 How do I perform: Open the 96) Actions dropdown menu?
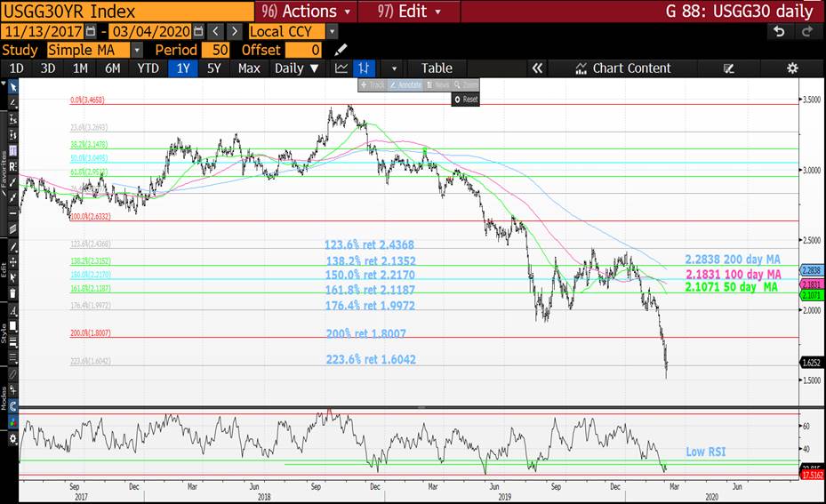[x=306, y=11]
